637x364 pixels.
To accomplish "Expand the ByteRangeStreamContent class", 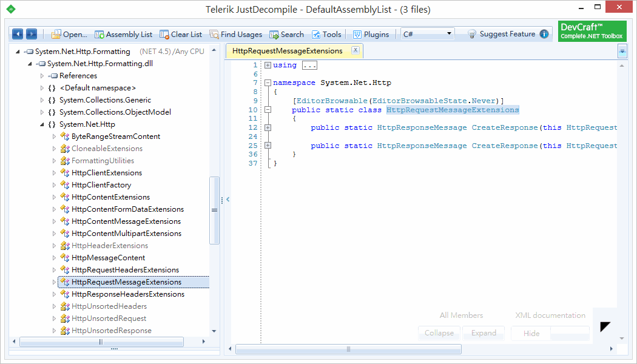I will (x=54, y=136).
